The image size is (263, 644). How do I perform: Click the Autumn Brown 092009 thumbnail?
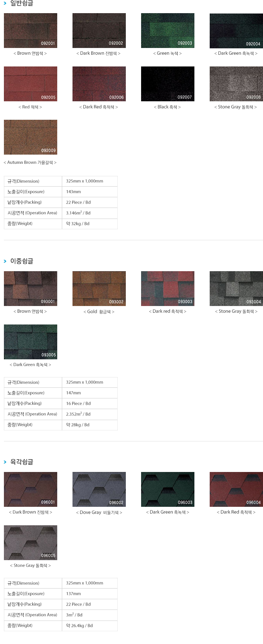(31, 137)
